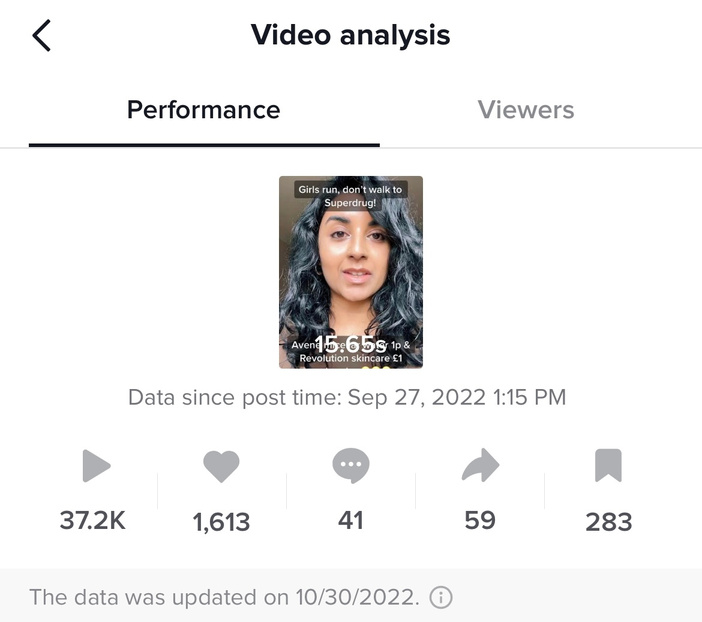The width and height of the screenshot is (702, 622).
Task: Click the comments speech bubble icon
Action: point(351,465)
